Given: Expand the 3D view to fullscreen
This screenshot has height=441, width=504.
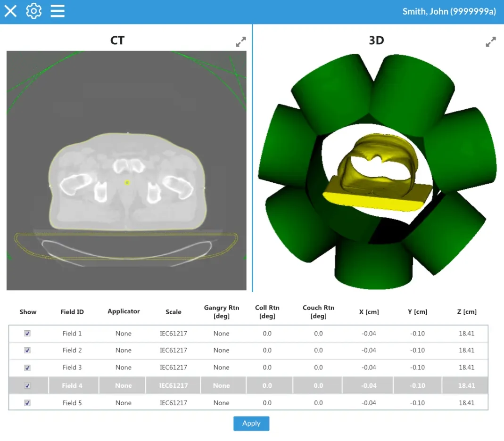Looking at the screenshot, I should (x=491, y=42).
